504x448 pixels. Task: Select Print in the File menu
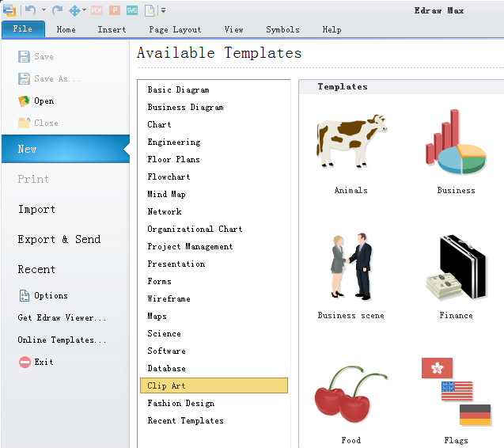(33, 179)
